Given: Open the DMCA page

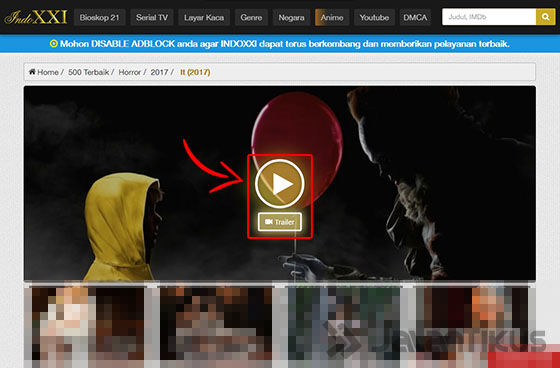Looking at the screenshot, I should [x=415, y=17].
